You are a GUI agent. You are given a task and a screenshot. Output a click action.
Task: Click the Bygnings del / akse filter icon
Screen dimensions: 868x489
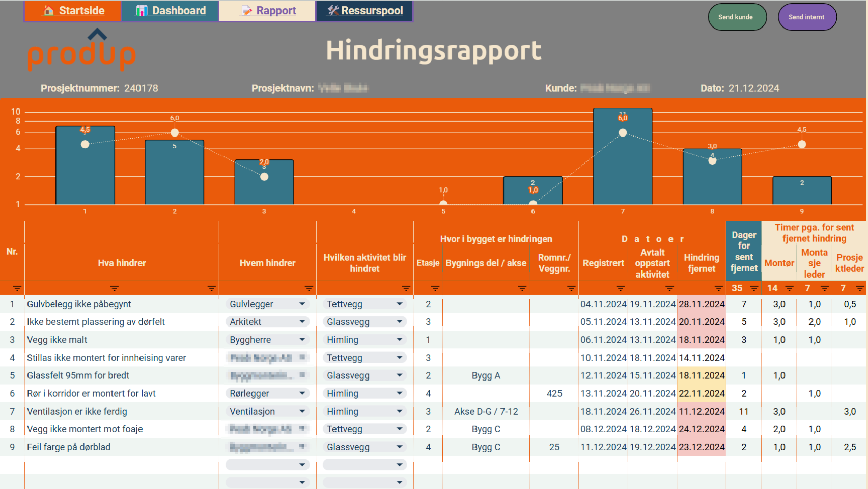point(522,288)
